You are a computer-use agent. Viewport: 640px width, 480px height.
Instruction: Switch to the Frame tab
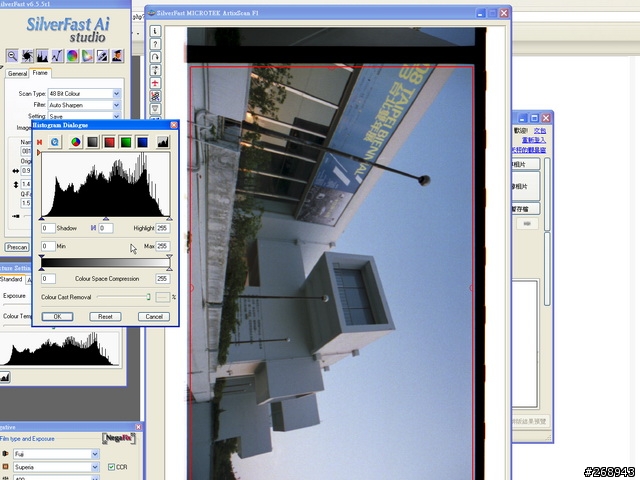[40, 73]
